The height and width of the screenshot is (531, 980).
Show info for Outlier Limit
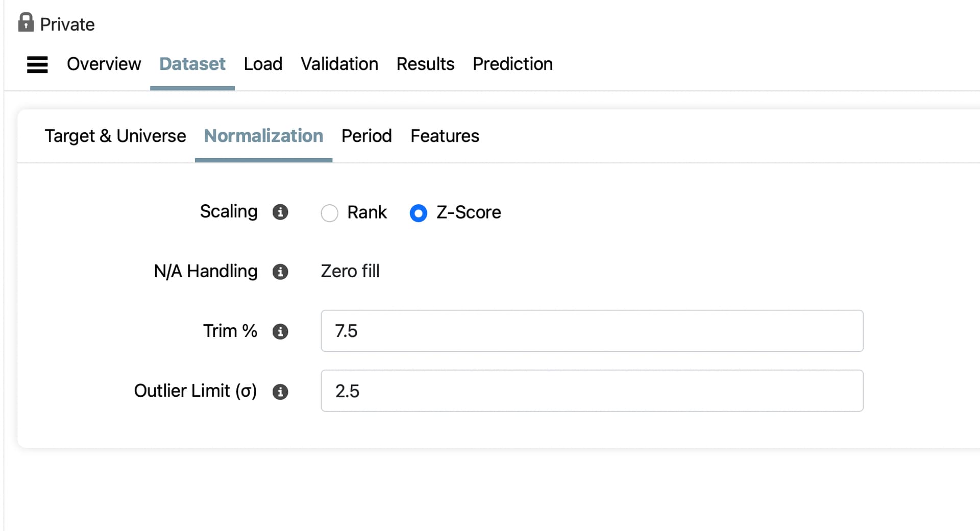(280, 392)
